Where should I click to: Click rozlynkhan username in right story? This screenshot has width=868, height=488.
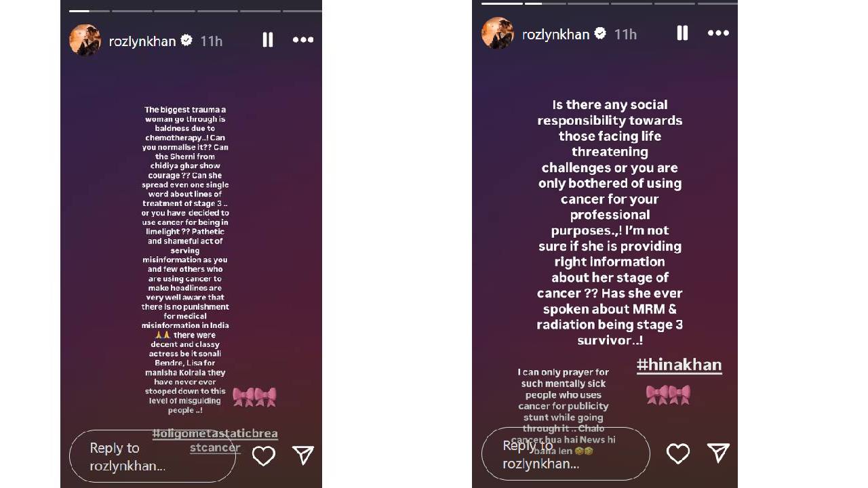(556, 35)
